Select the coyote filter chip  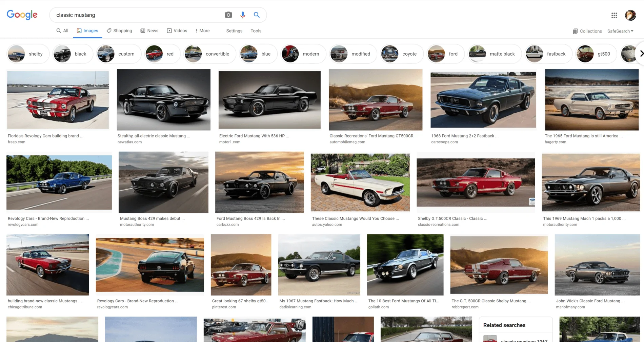coord(402,54)
